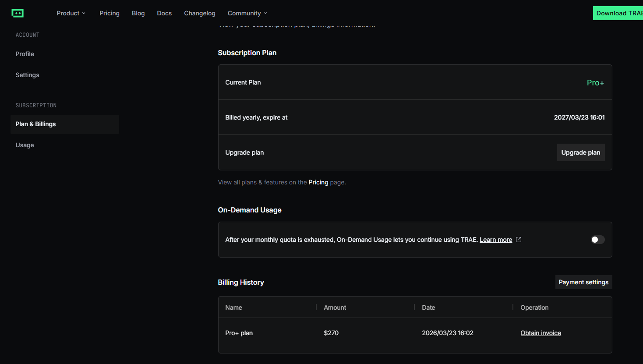The image size is (643, 364).
Task: Select Plan & Billings sidebar item
Action: pyautogui.click(x=36, y=124)
